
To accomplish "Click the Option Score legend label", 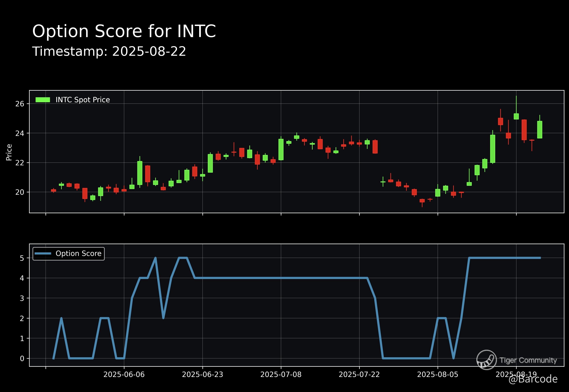I will click(78, 254).
